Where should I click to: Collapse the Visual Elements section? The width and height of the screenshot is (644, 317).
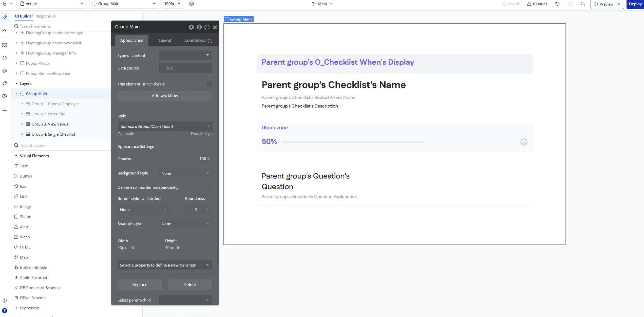pyautogui.click(x=16, y=156)
